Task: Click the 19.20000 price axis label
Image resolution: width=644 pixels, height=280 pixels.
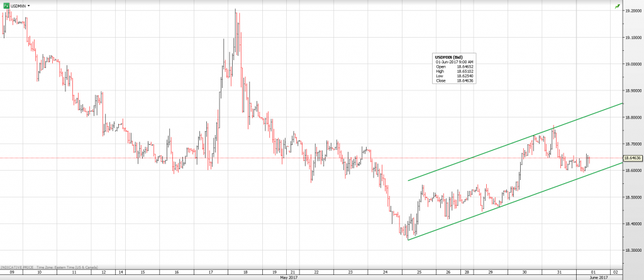Action: pos(632,11)
